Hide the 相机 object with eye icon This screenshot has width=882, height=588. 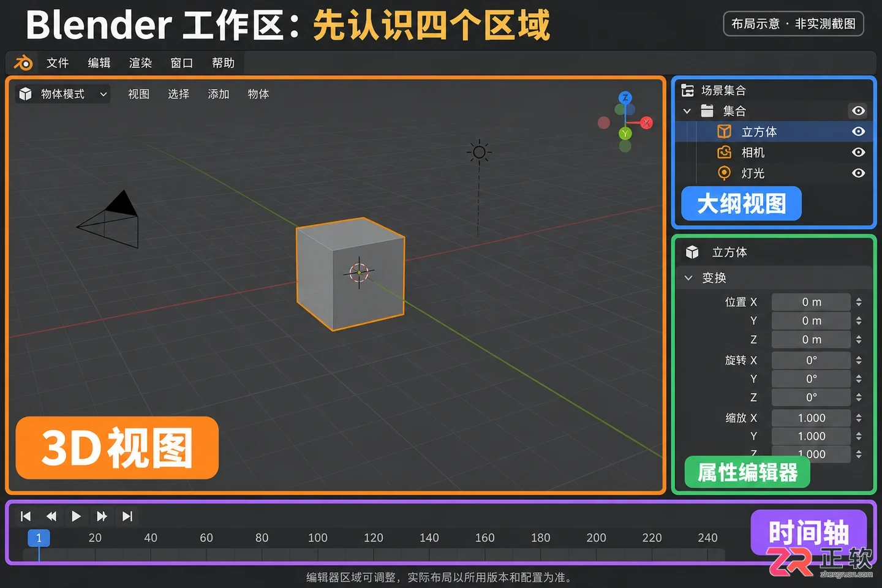(x=859, y=153)
